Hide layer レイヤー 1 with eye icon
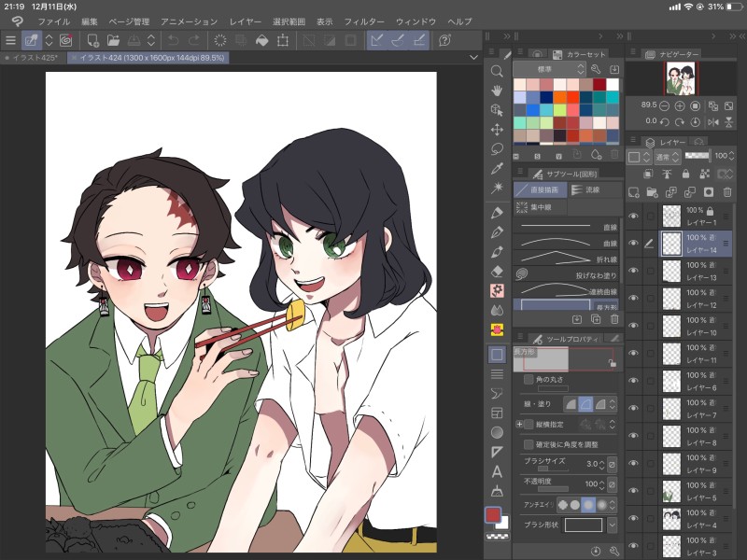The image size is (747, 560). 633,216
